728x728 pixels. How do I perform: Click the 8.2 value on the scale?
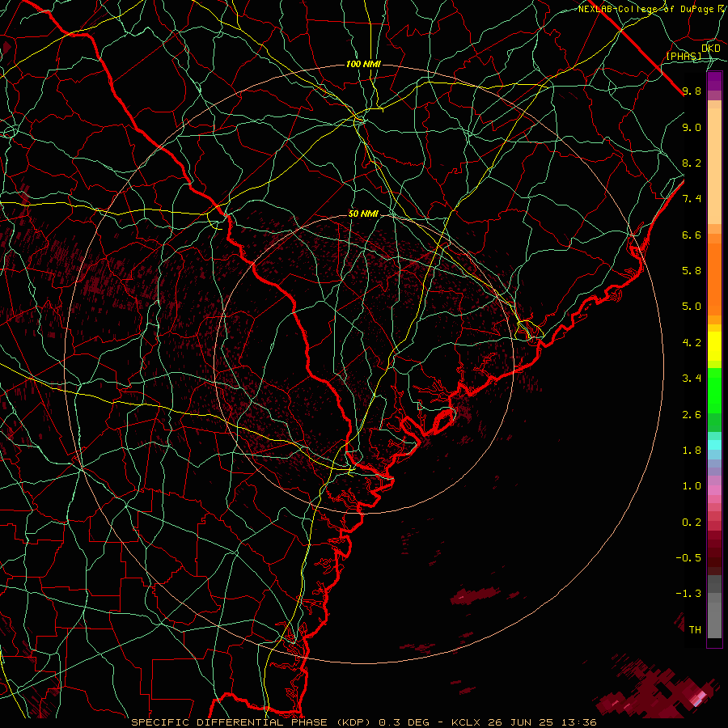click(692, 163)
